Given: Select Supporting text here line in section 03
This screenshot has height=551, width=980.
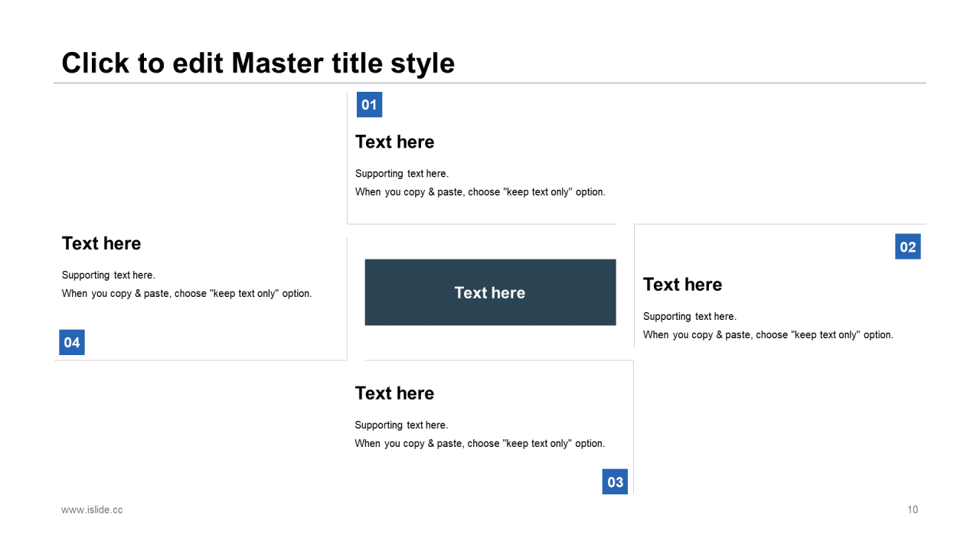Looking at the screenshot, I should coord(401,425).
